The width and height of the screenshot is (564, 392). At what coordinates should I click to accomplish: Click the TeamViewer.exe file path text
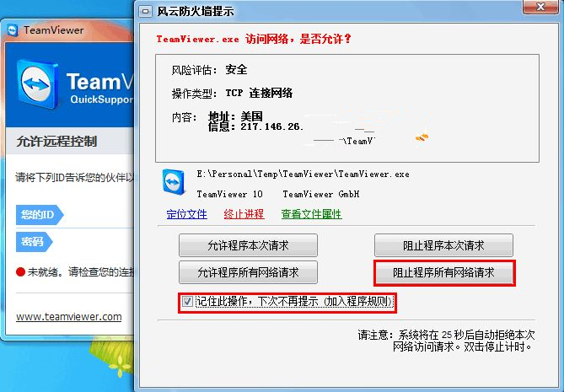(x=303, y=175)
